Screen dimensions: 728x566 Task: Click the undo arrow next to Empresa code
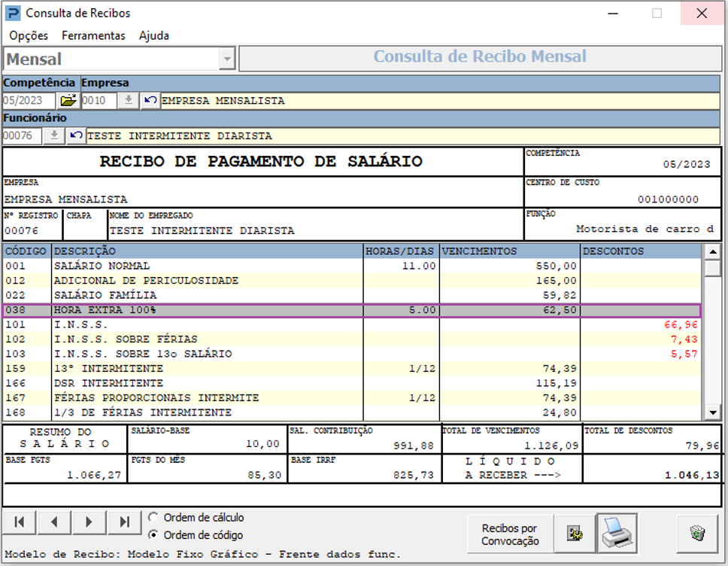pos(150,100)
